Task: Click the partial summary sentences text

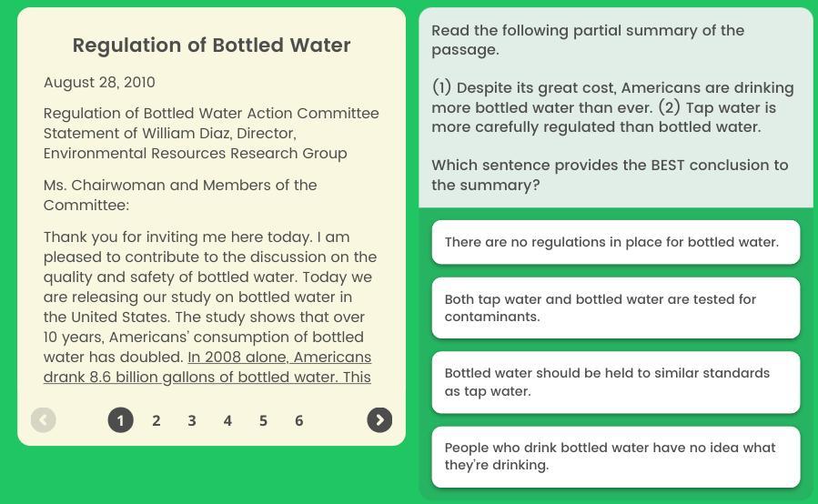Action: 612,107
